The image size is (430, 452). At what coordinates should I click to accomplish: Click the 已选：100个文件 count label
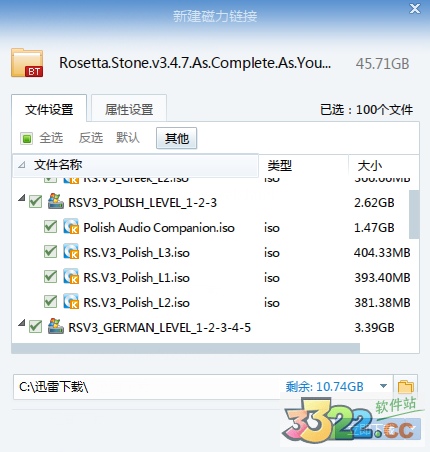366,110
